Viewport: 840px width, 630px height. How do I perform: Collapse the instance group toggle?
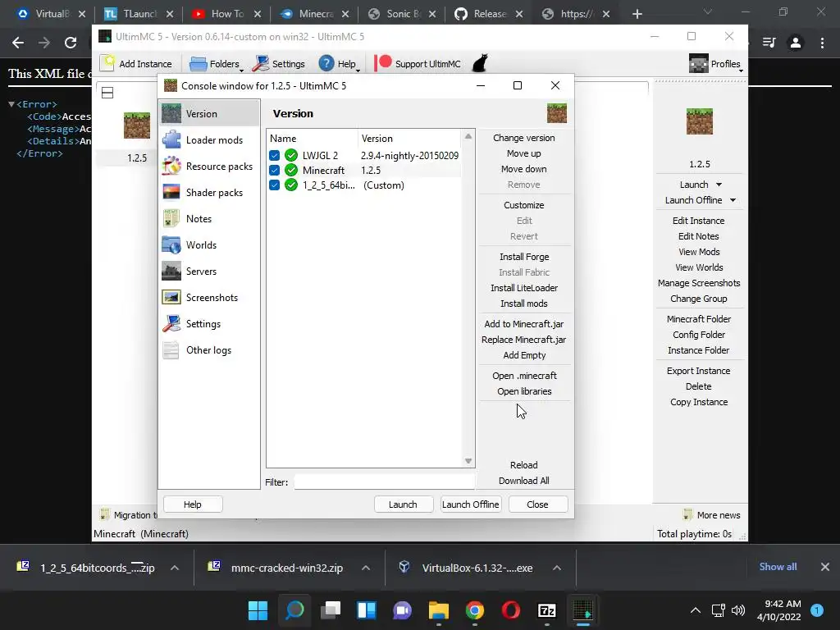click(107, 93)
